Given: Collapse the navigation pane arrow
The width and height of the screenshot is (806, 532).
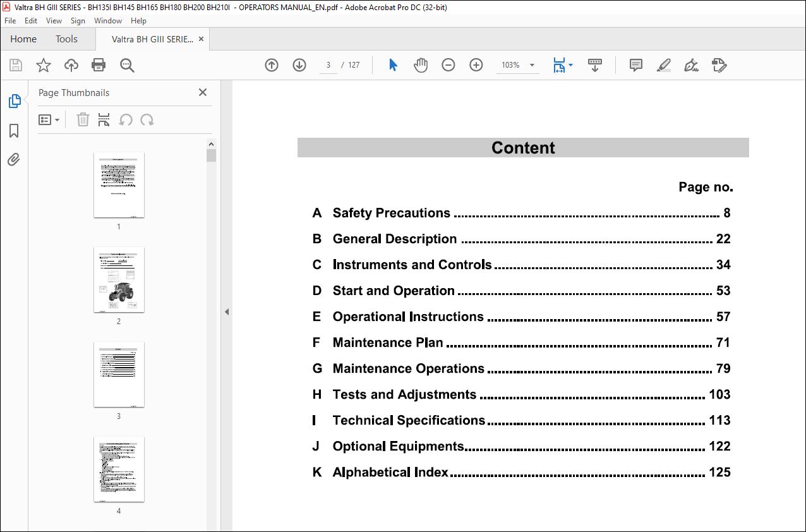Looking at the screenshot, I should [x=226, y=311].
